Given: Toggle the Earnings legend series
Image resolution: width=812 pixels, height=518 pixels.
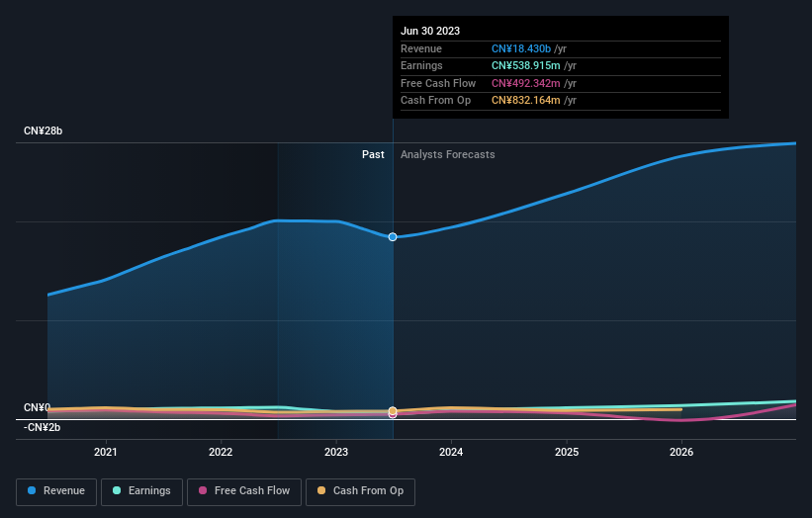Looking at the screenshot, I should point(141,491).
